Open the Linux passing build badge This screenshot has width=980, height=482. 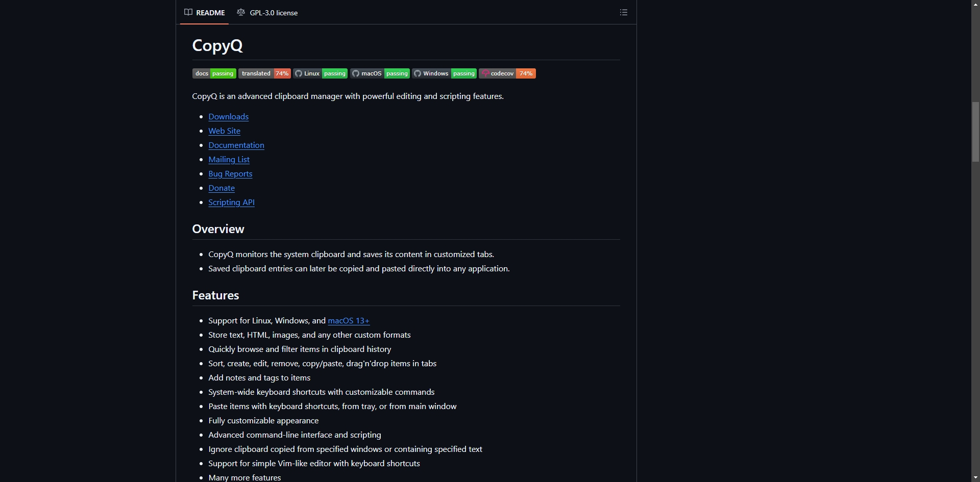pyautogui.click(x=321, y=73)
